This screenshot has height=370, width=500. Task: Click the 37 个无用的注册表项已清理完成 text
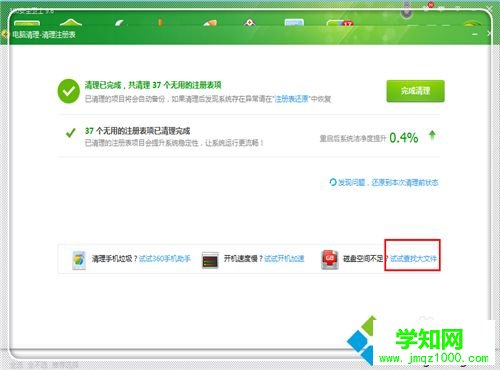click(x=137, y=131)
